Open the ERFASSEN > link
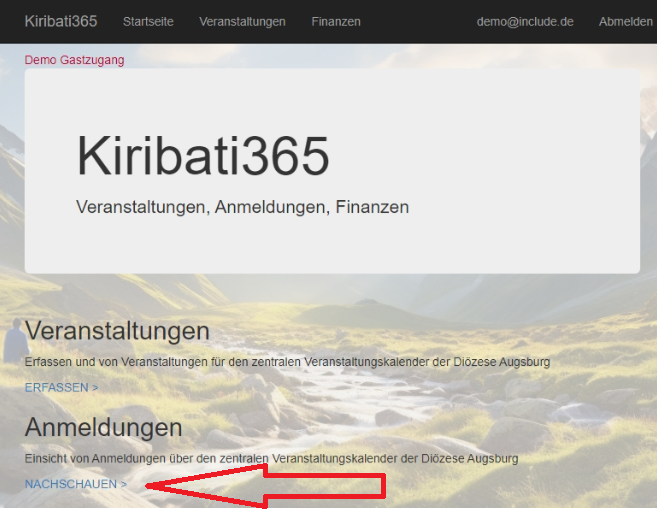Viewport: 666px width, 509px height. [61, 387]
